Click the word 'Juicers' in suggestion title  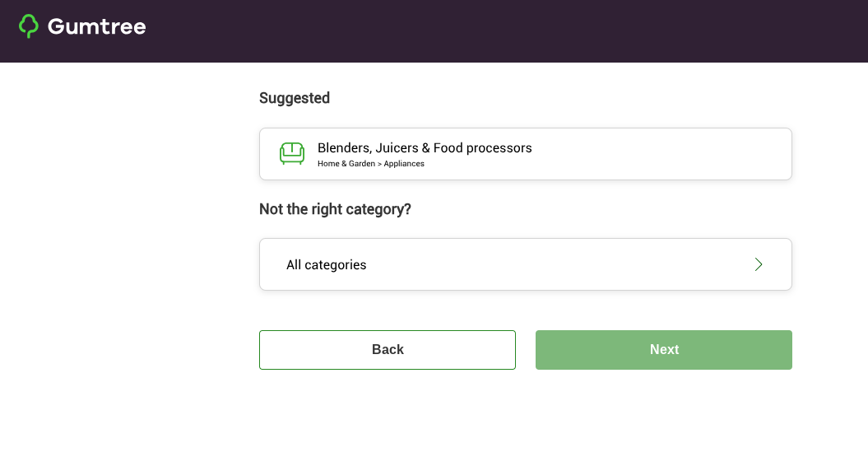click(x=397, y=148)
